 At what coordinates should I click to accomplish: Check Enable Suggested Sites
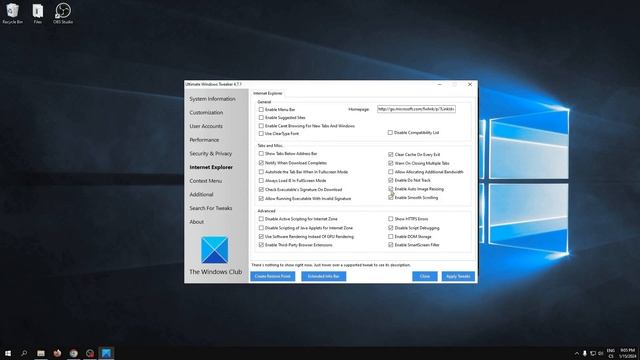(x=261, y=118)
